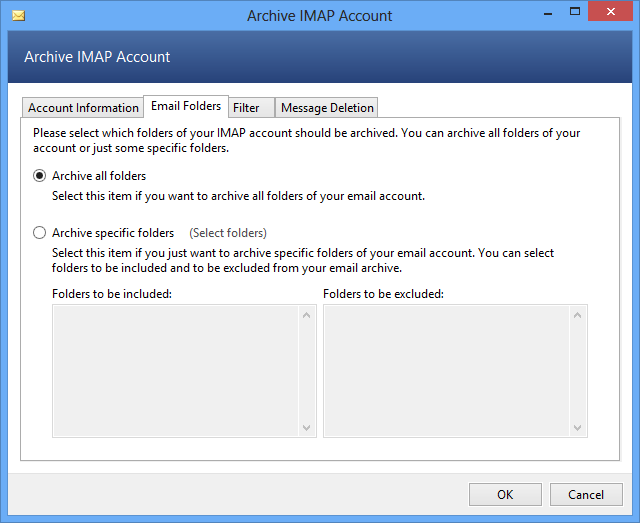
Task: Click inside the Folders to be excluded box
Action: tap(447, 370)
